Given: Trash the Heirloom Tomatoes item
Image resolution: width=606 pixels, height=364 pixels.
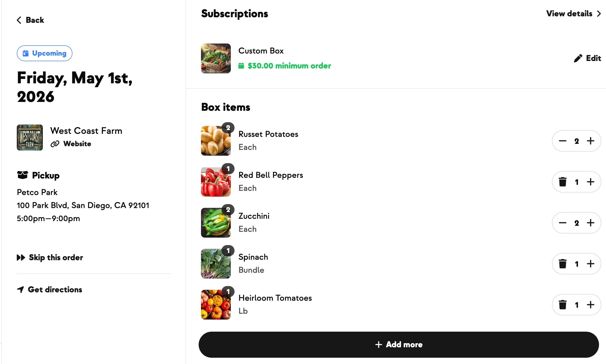Looking at the screenshot, I should pyautogui.click(x=562, y=305).
